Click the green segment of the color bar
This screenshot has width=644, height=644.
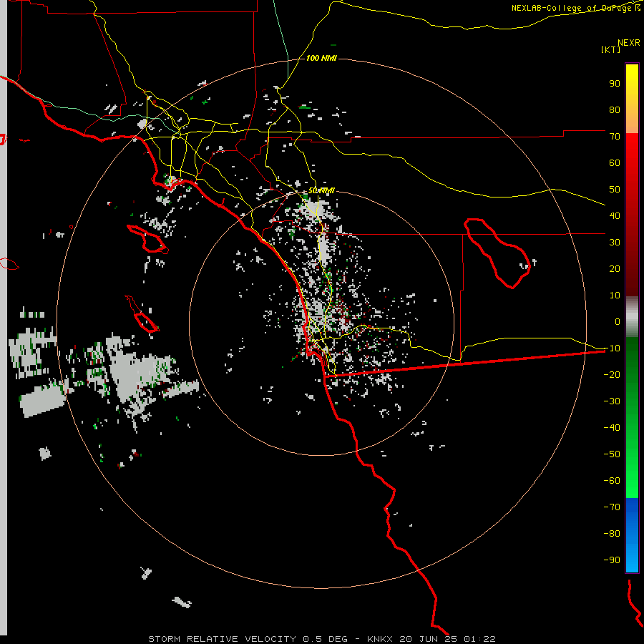pyautogui.click(x=632, y=418)
